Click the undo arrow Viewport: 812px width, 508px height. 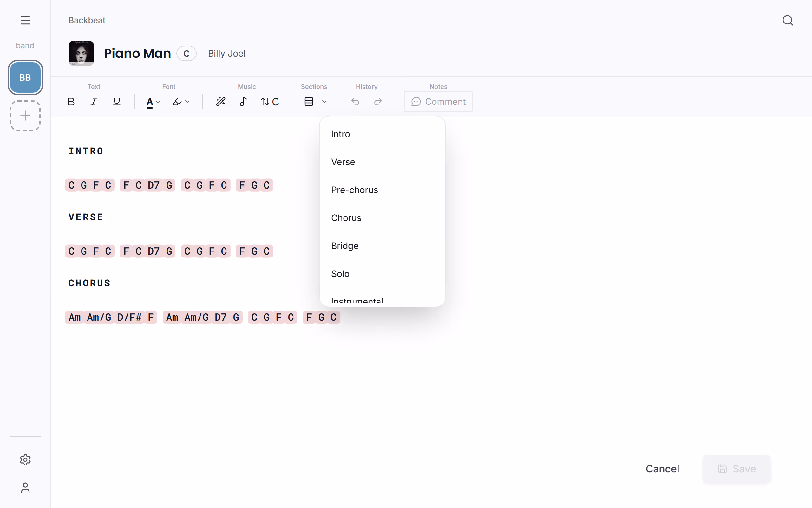click(x=355, y=102)
